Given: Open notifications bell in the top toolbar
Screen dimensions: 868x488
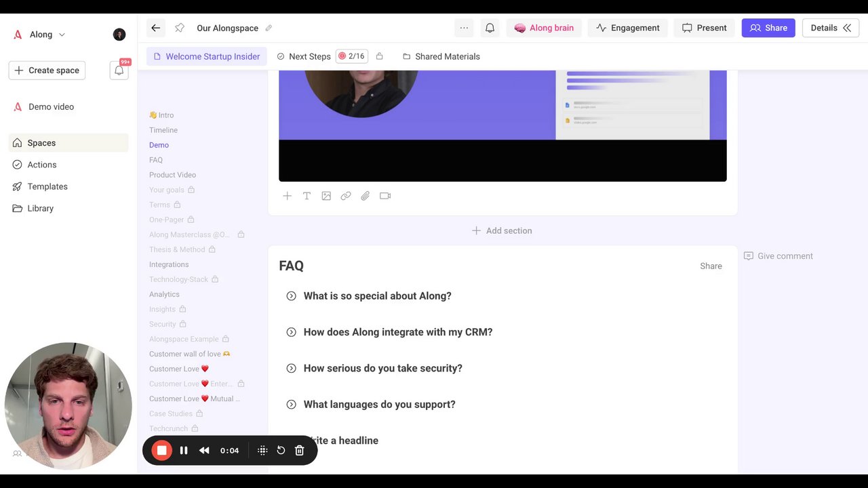Looking at the screenshot, I should tap(490, 28).
